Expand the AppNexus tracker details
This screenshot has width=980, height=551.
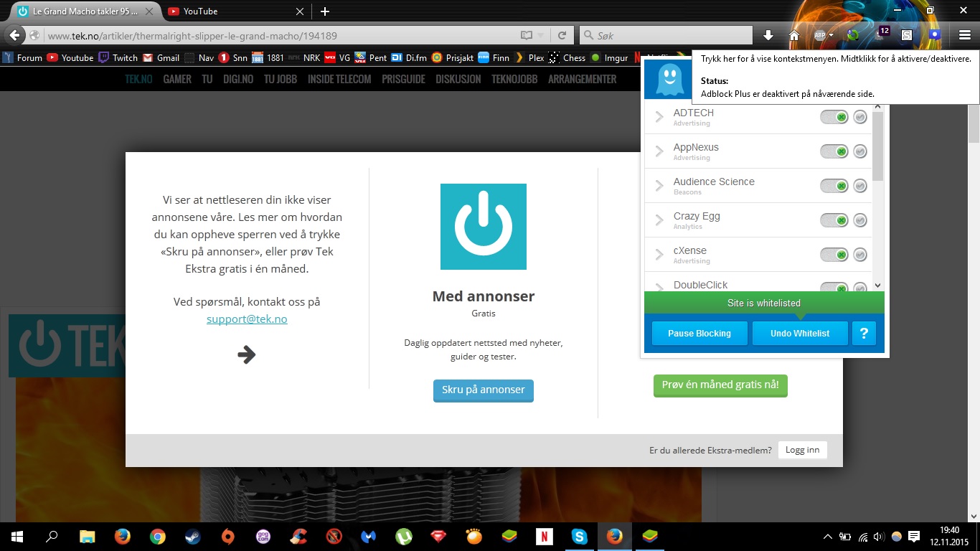(659, 151)
